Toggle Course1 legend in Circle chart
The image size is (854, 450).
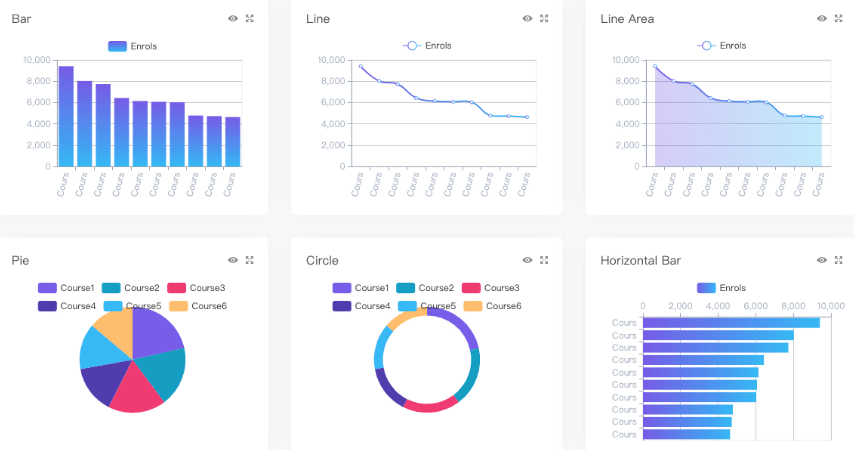pyautogui.click(x=361, y=288)
